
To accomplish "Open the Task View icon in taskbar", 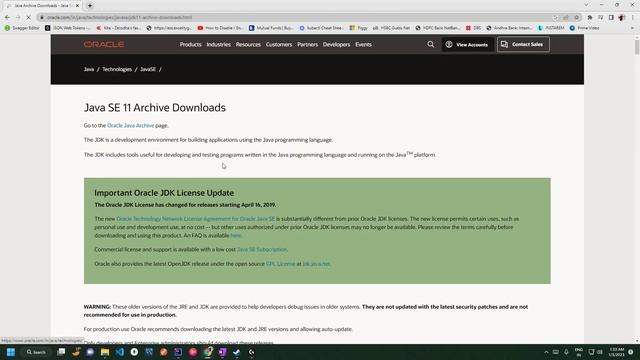I will pyautogui.click(x=61, y=352).
